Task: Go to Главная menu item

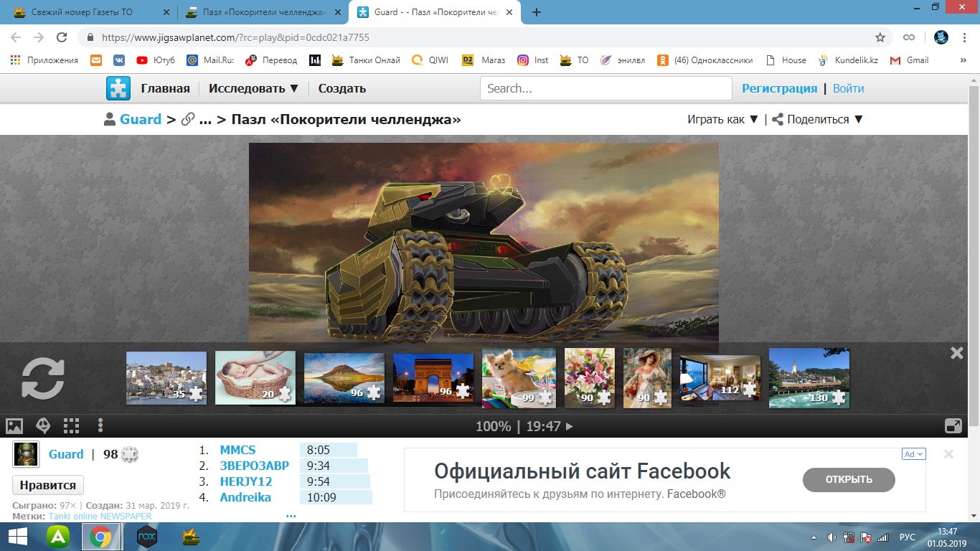Action: tap(165, 88)
